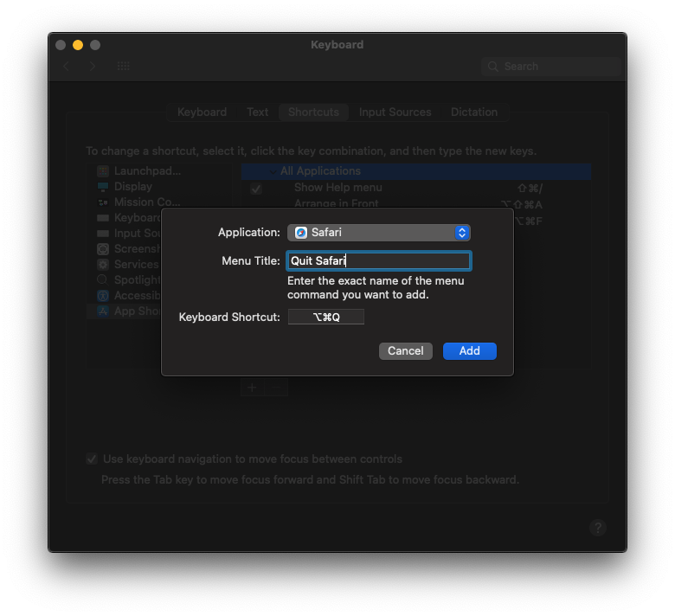Click the Safari compass icon in the dropdown
The width and height of the screenshot is (675, 616).
click(301, 233)
